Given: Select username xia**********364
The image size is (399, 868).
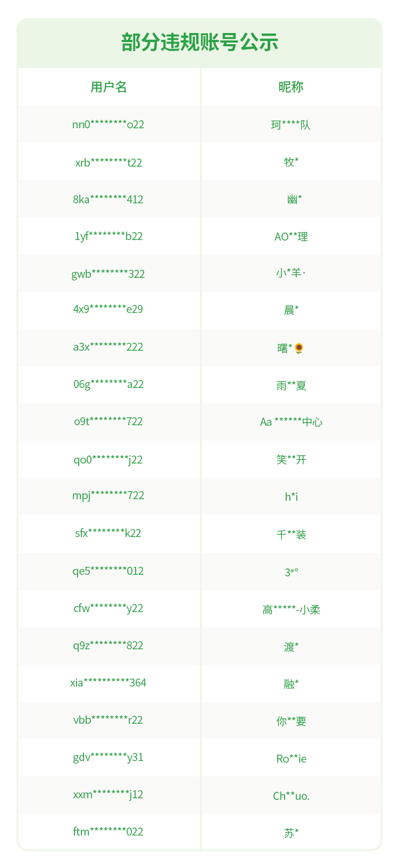Looking at the screenshot, I should click(109, 683).
